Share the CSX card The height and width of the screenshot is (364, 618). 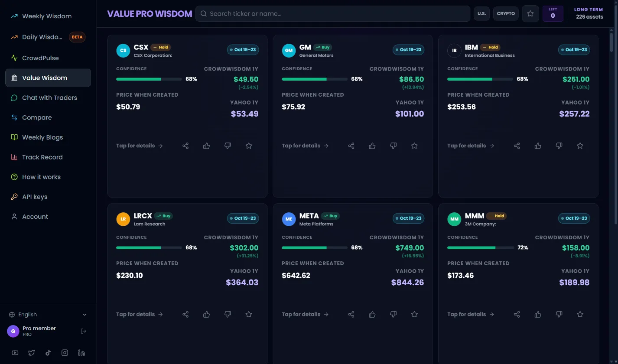(x=185, y=146)
